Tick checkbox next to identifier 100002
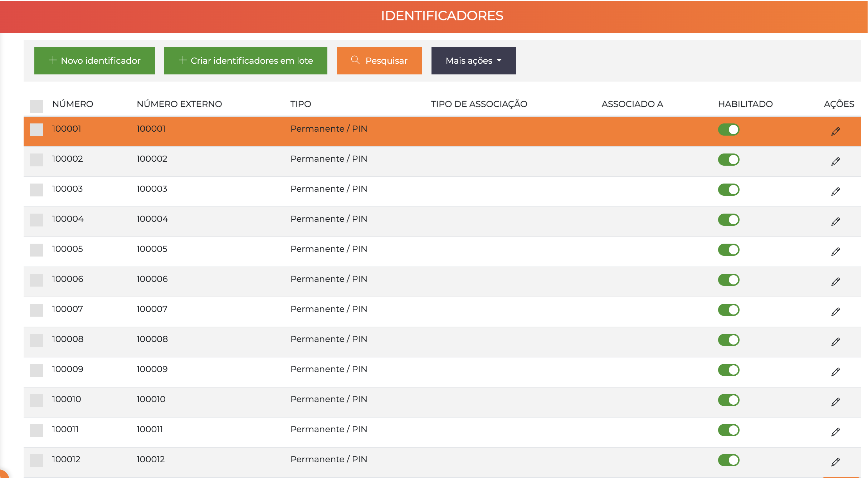This screenshot has width=868, height=478. (36, 160)
